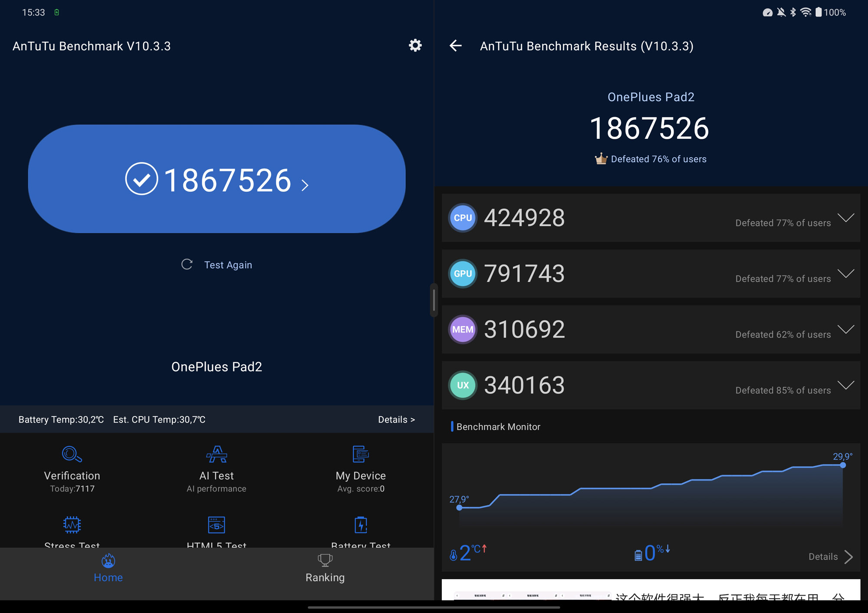
Task: Switch to the Ranking tab
Action: (325, 569)
